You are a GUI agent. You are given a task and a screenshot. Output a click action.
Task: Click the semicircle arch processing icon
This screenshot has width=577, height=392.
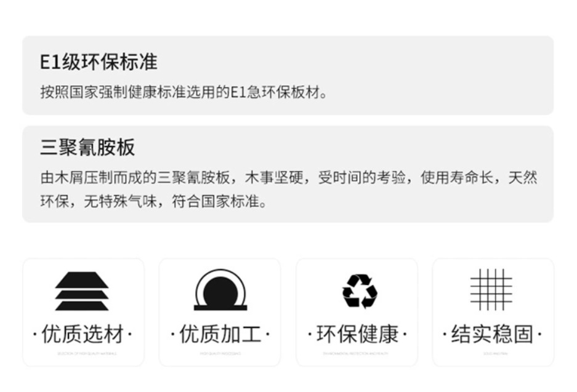pos(220,290)
